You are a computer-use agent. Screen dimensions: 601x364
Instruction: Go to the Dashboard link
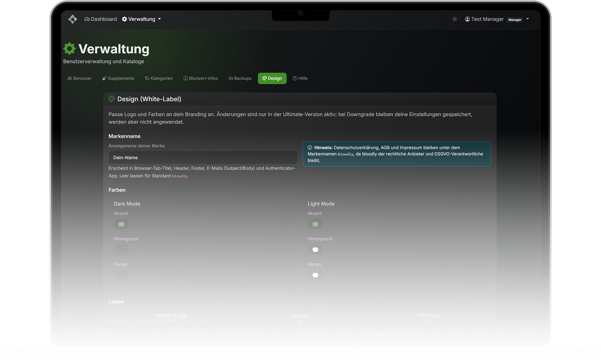click(100, 19)
